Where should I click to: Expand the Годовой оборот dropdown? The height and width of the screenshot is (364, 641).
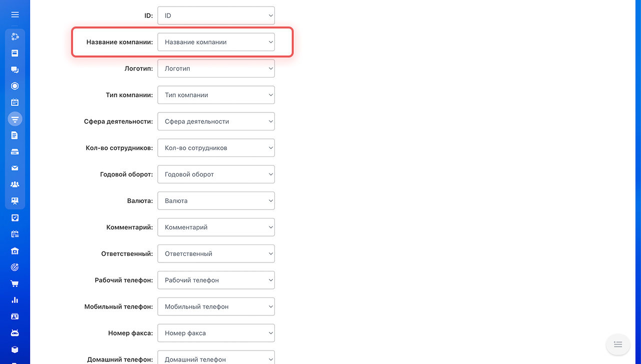[216, 174]
